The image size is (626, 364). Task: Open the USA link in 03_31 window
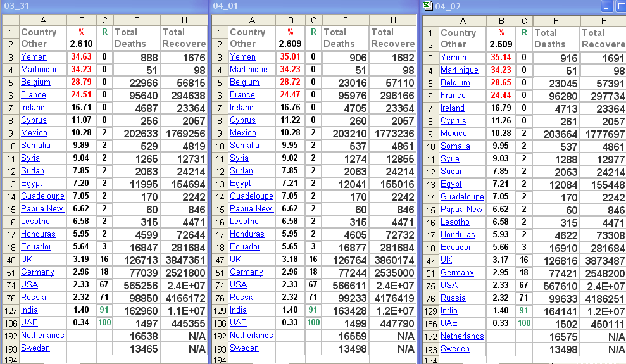tap(29, 284)
